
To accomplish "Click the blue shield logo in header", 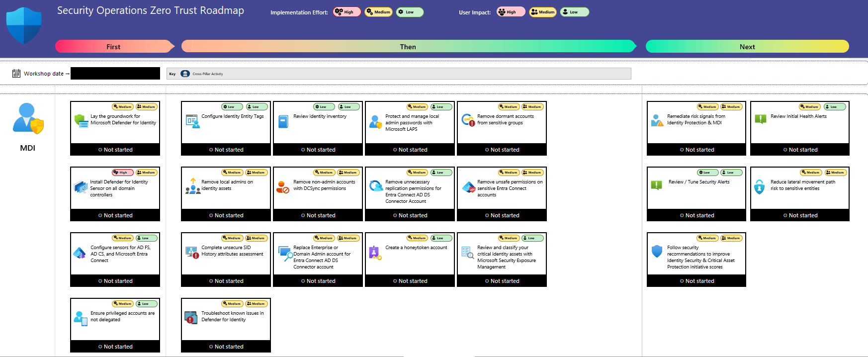I will (24, 26).
